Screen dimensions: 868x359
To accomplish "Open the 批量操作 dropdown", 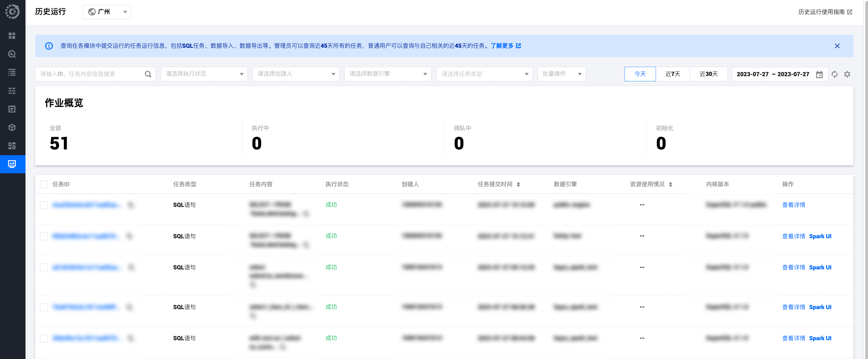I will (x=561, y=74).
